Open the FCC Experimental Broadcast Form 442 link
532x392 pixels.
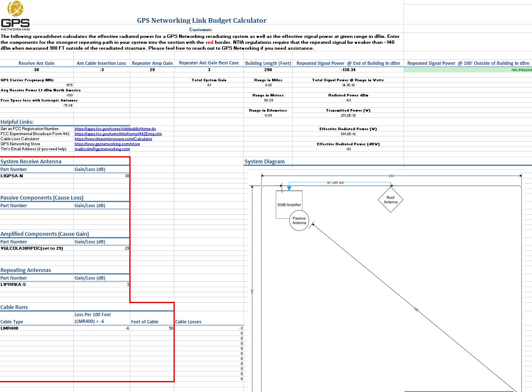click(x=118, y=134)
